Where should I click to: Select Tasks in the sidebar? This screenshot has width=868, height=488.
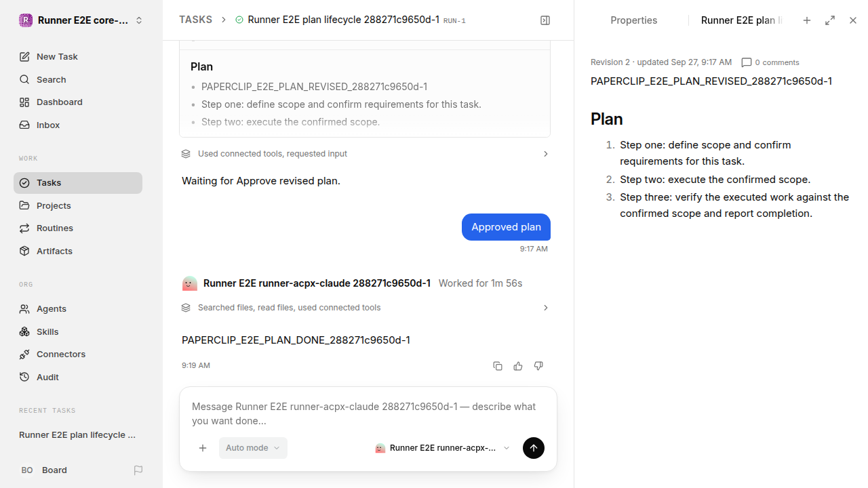coord(78,183)
